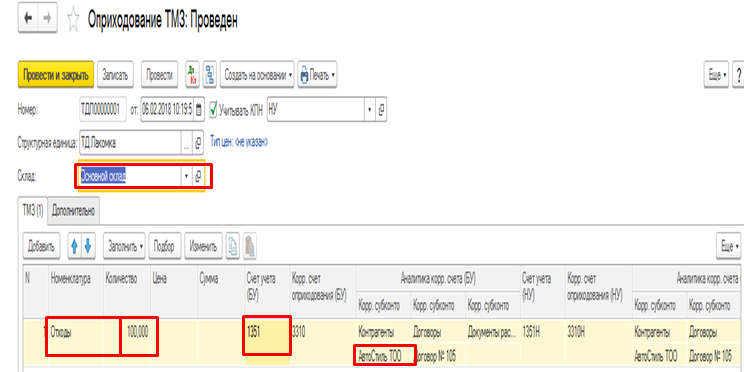The width and height of the screenshot is (744, 372).
Task: Expand the НУ dropdown list
Action: [x=370, y=110]
